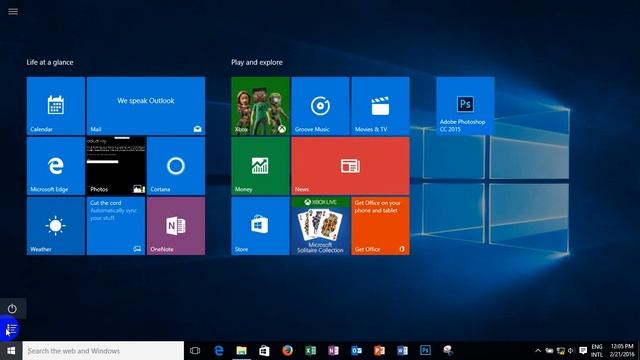The image size is (640, 360).
Task: Open the Store tile
Action: tap(260, 226)
